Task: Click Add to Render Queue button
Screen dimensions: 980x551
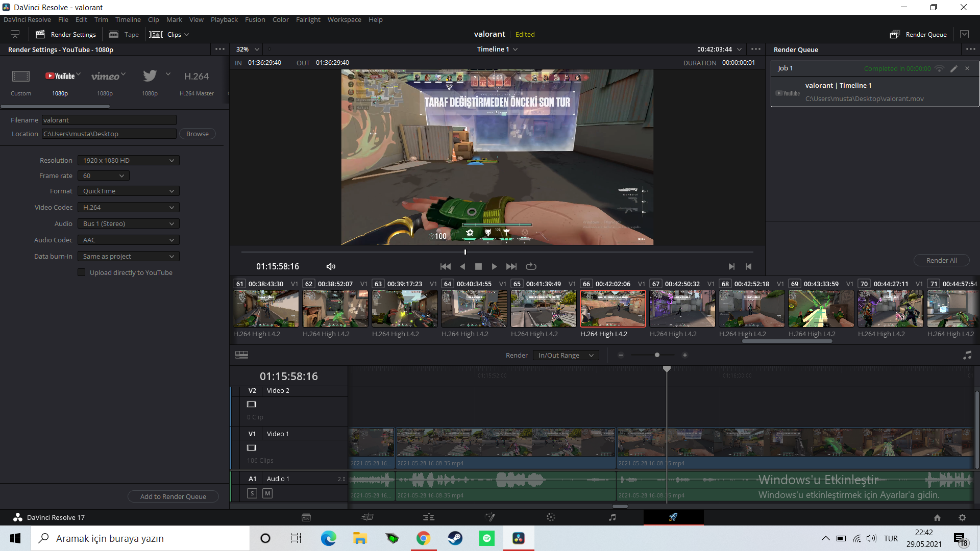Action: (x=173, y=496)
